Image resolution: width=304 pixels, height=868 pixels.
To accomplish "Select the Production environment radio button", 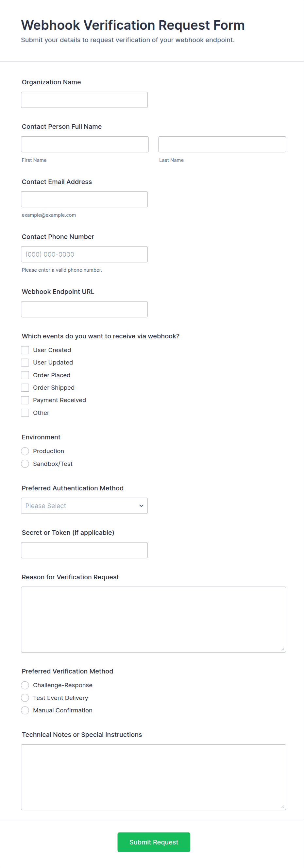I will pyautogui.click(x=25, y=451).
